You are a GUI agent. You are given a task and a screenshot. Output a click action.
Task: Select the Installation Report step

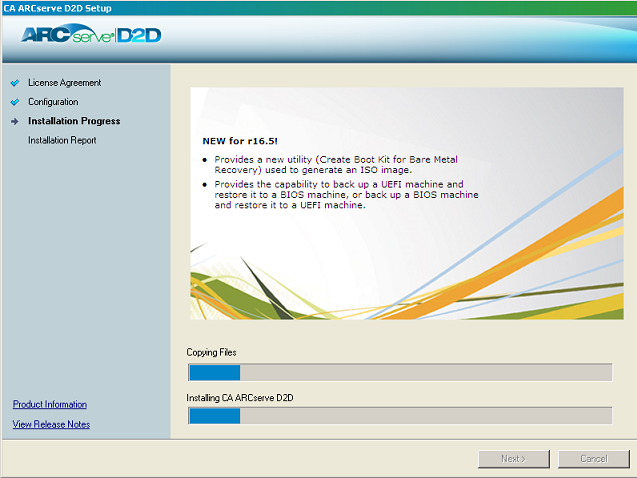pos(62,140)
